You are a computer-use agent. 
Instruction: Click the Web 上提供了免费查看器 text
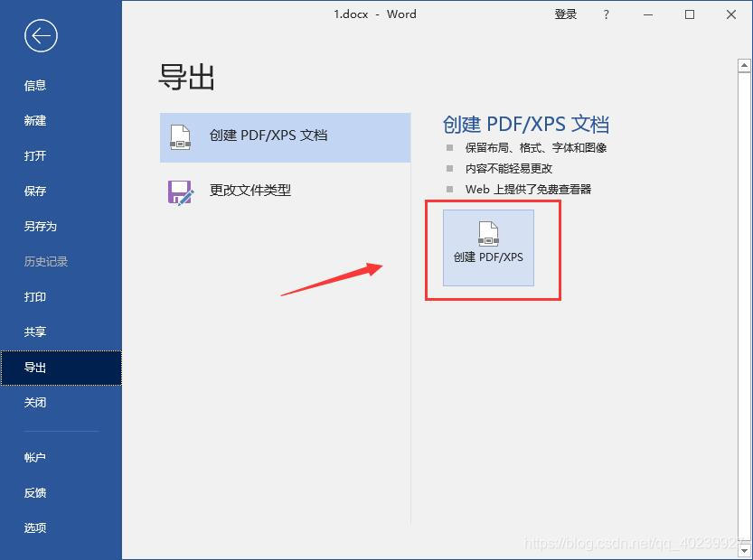[x=528, y=189]
